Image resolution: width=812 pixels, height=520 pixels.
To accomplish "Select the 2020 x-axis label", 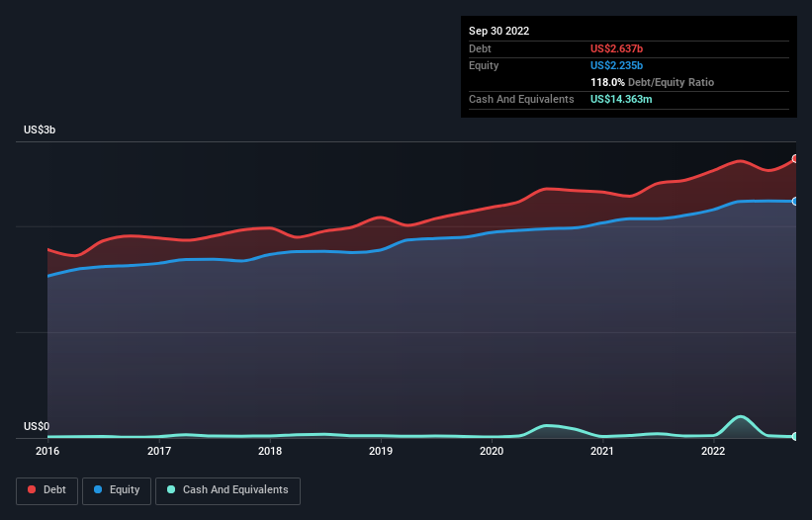I will (x=492, y=451).
